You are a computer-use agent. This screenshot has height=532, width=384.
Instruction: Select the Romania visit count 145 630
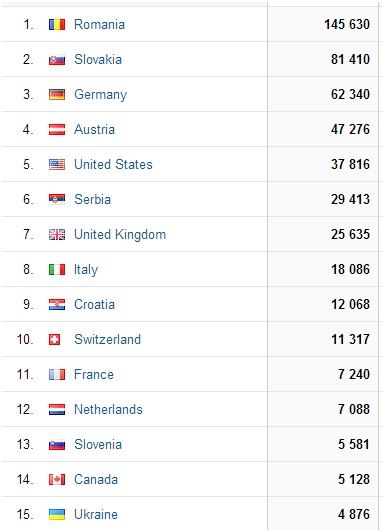pos(347,24)
